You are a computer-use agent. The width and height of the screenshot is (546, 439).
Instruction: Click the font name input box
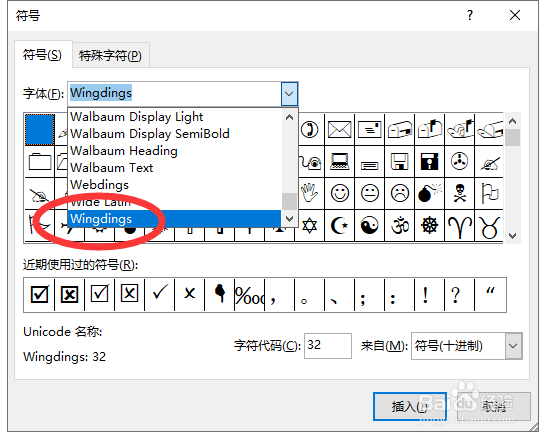click(174, 94)
